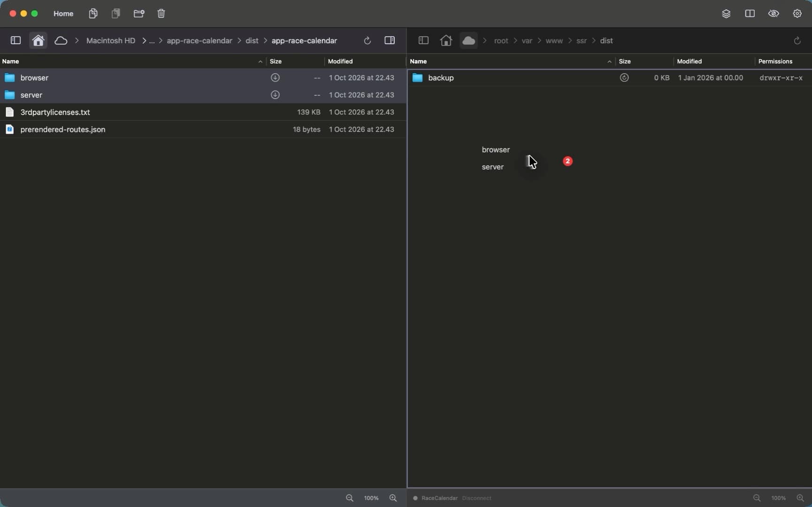
Task: Select the browser folder row
Action: tap(203, 77)
